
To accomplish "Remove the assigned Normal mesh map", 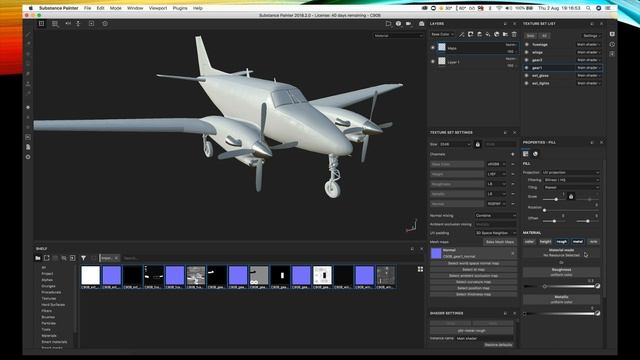I will point(513,253).
